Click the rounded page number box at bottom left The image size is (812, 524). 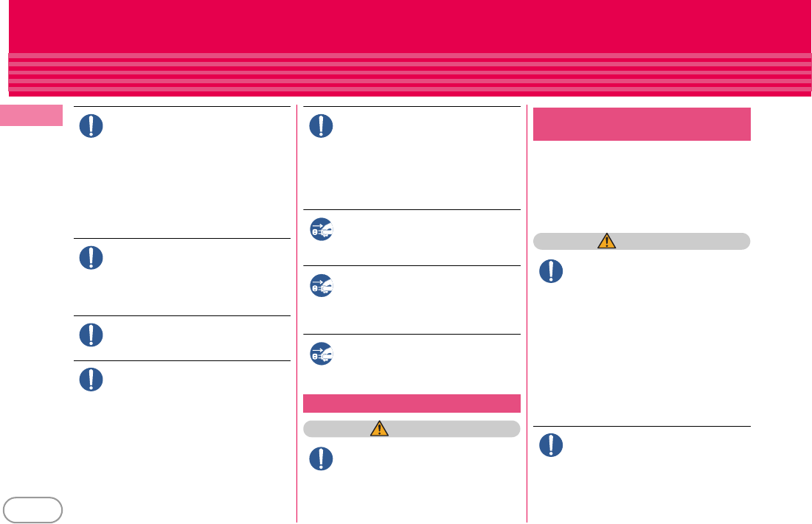click(32, 510)
